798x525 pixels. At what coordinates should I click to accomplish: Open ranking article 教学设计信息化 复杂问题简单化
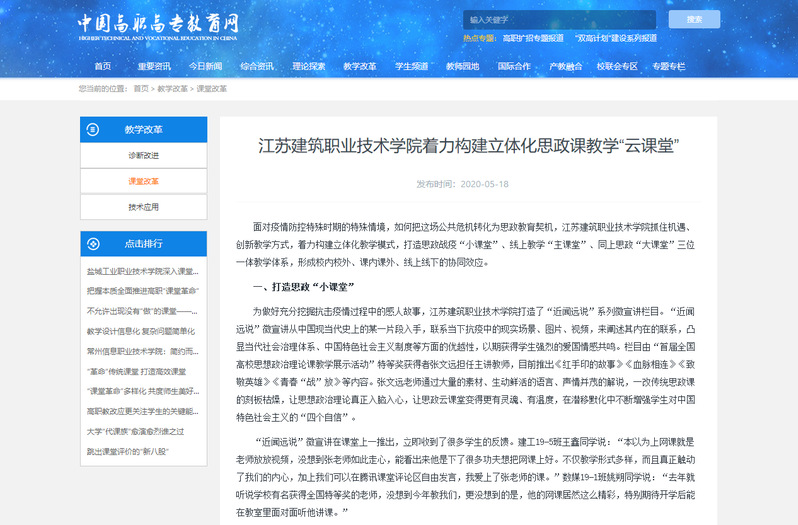[144, 331]
